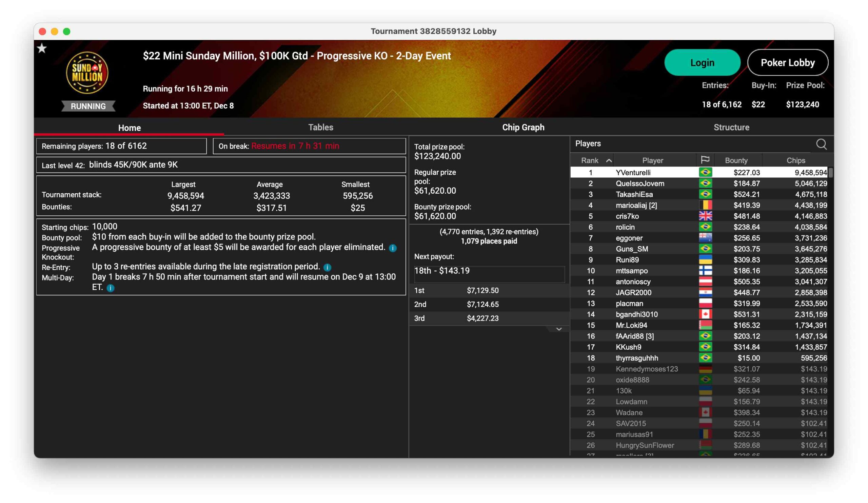Viewport: 868px width, 503px height.
Task: Select oxide8888 player row
Action: point(698,380)
